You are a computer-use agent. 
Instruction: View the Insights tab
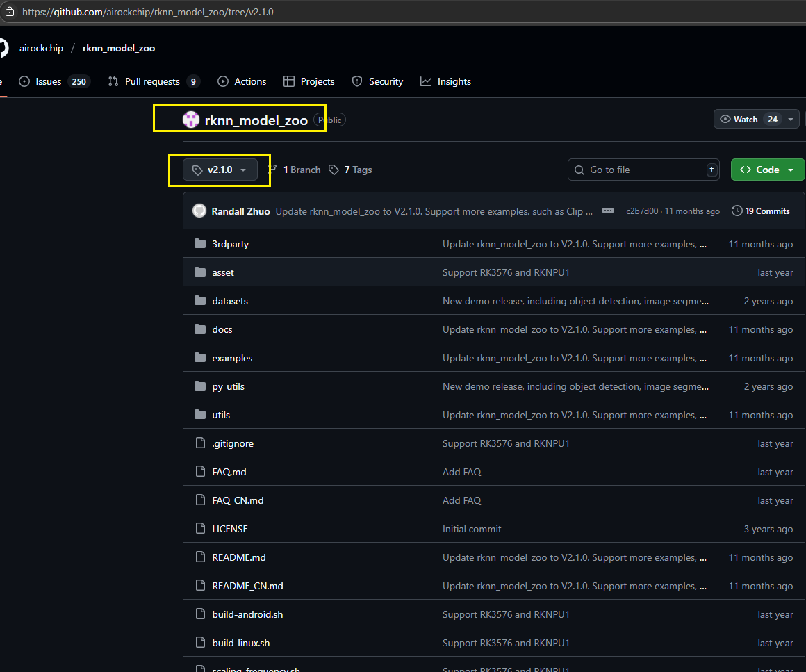tap(445, 81)
